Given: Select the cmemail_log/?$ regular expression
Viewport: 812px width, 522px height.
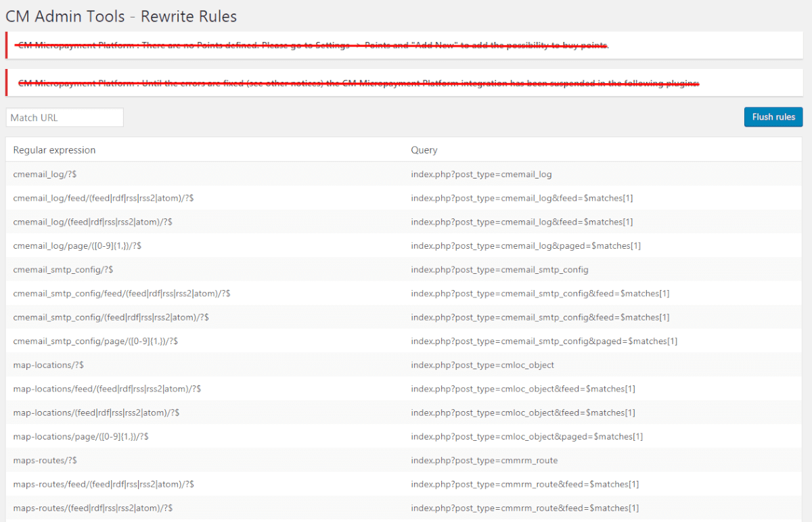Looking at the screenshot, I should pos(45,174).
